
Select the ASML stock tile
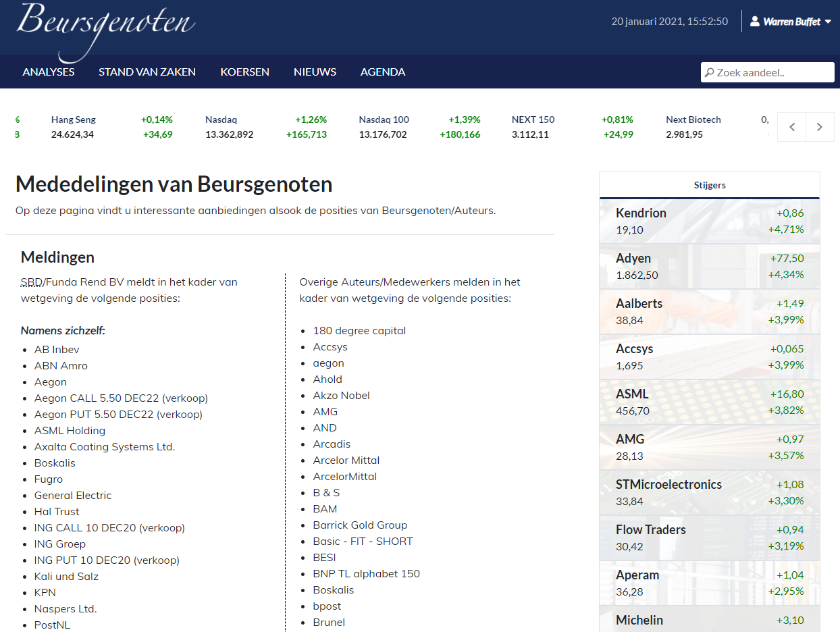(709, 402)
